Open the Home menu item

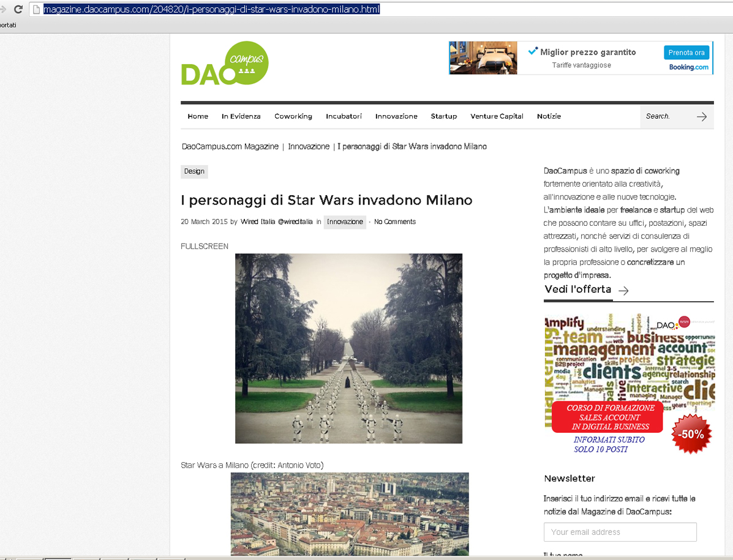pyautogui.click(x=198, y=116)
